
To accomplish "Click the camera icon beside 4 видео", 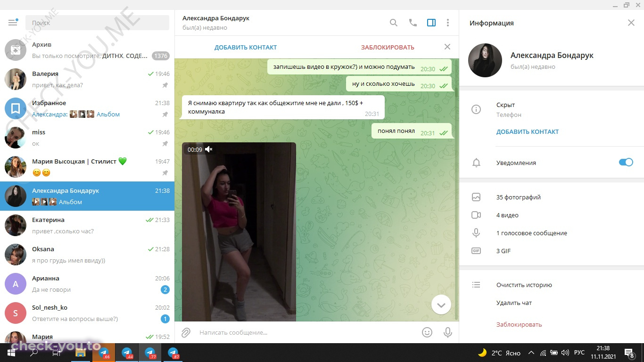I will pos(476,215).
